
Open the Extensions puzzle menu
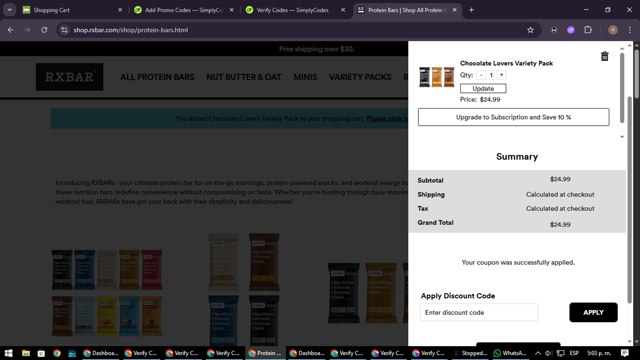click(588, 30)
